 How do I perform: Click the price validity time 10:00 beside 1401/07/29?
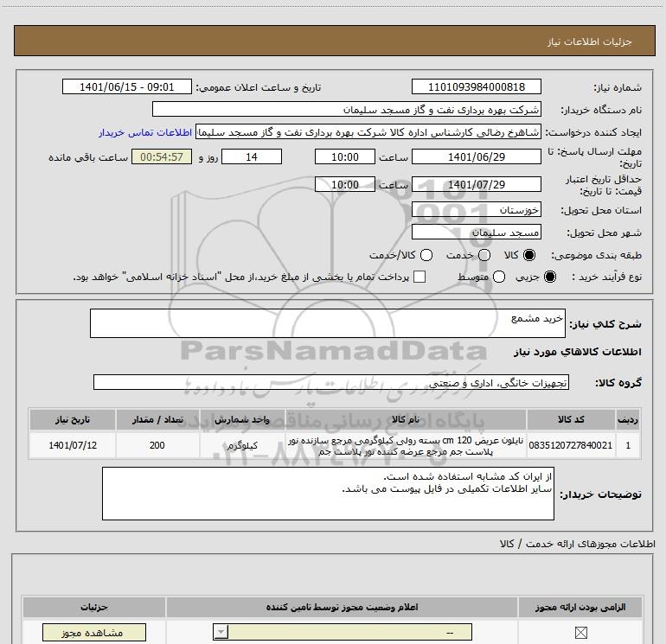click(x=345, y=185)
